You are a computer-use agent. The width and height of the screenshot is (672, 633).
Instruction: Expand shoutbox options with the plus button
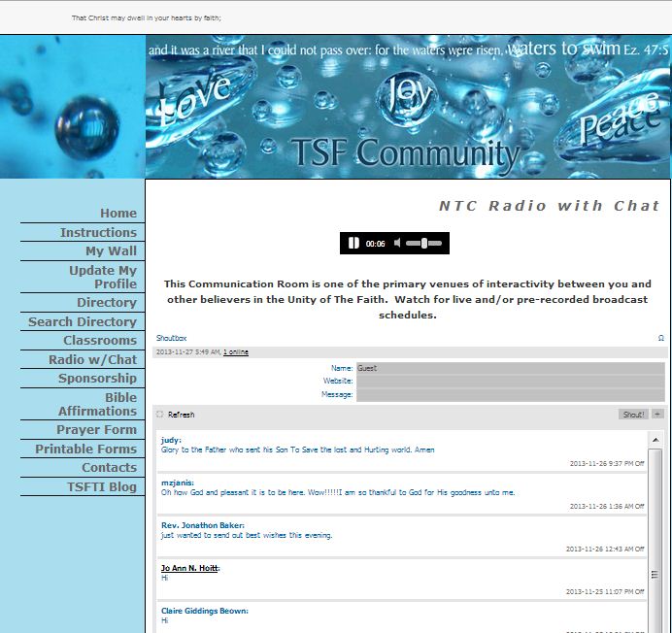pyautogui.click(x=657, y=415)
